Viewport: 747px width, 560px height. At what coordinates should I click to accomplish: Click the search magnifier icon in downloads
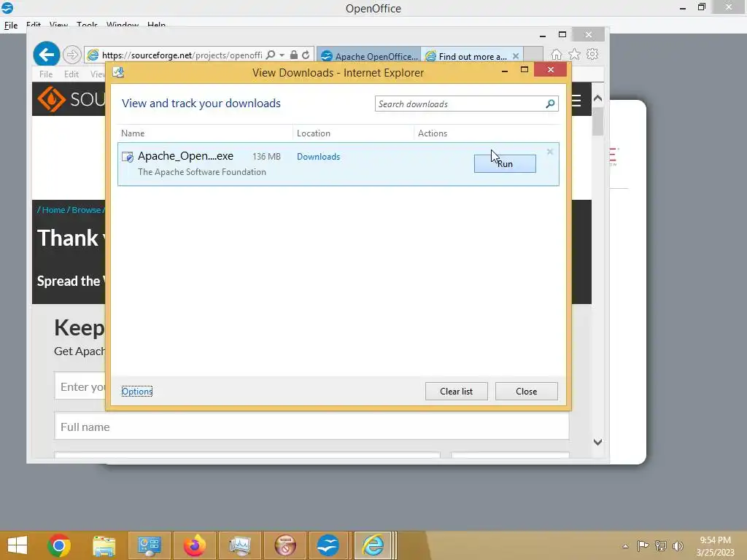[x=550, y=104]
